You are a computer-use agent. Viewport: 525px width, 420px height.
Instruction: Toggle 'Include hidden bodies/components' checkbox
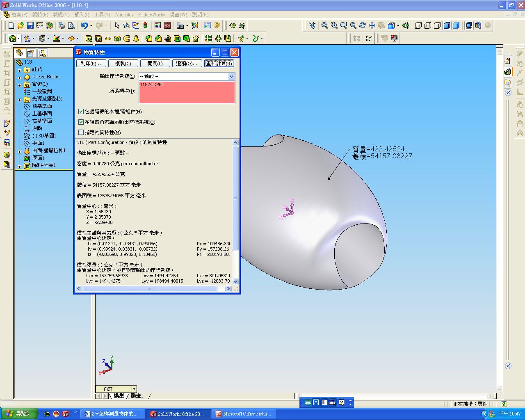click(x=81, y=111)
